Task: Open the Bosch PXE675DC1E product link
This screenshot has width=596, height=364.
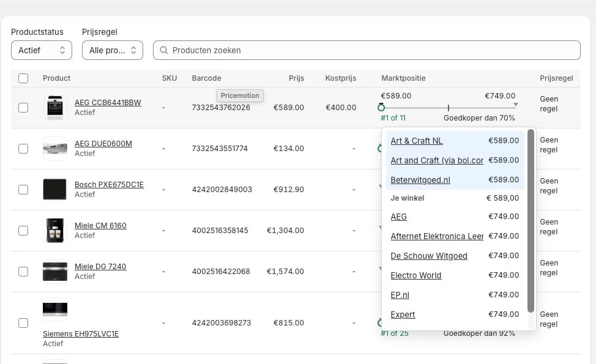Action: (109, 185)
